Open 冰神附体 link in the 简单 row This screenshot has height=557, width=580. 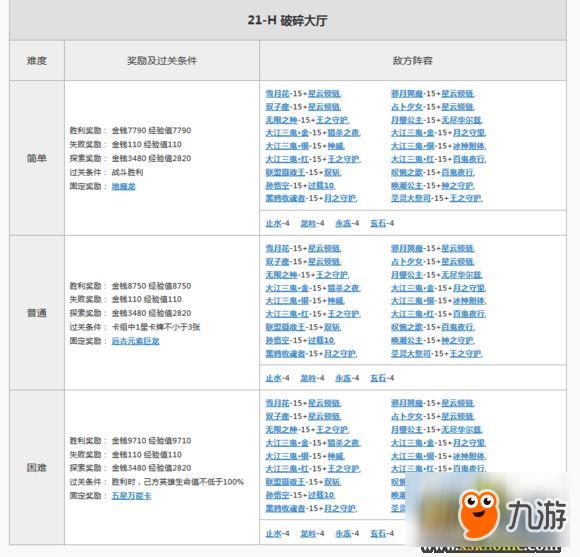tap(469, 146)
